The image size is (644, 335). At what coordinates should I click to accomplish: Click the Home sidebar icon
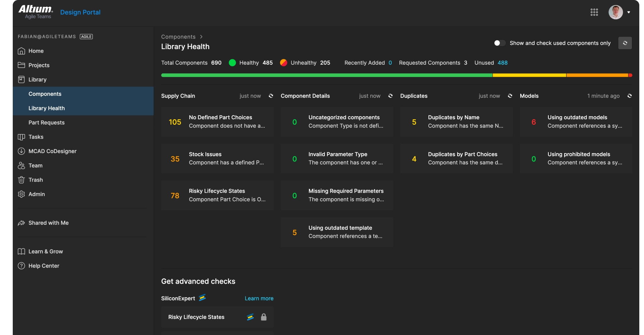21,51
